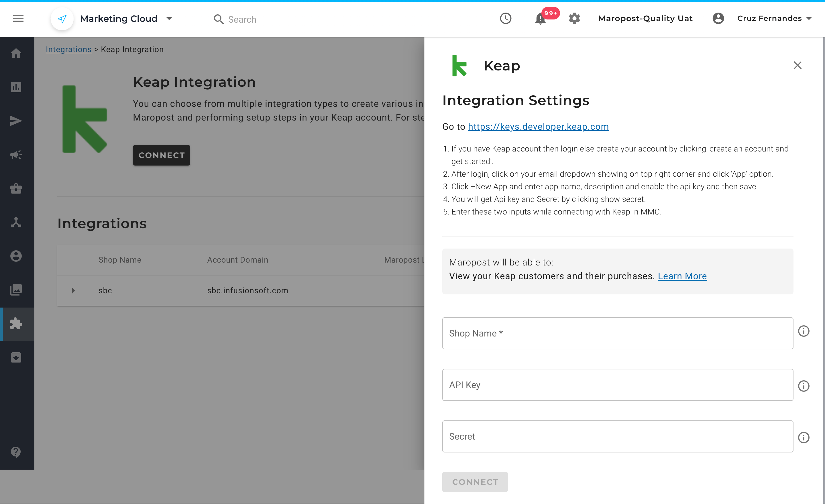Open the Campaigns megaphone sidebar icon

16,155
